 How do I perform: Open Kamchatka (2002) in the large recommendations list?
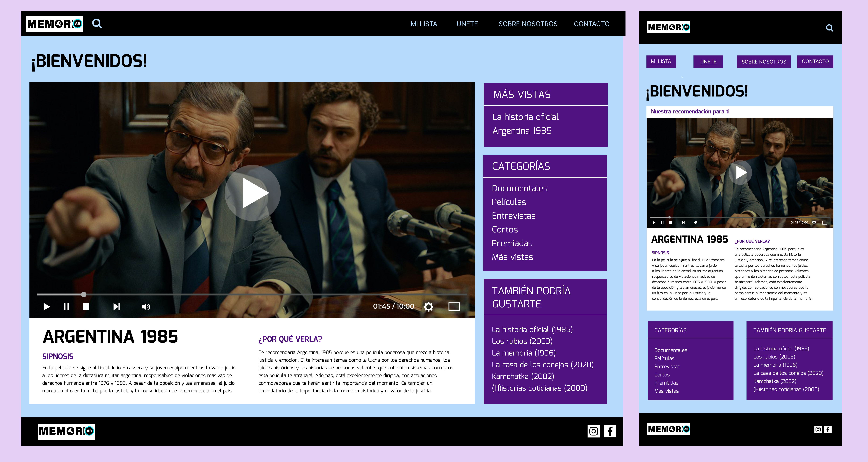click(523, 376)
